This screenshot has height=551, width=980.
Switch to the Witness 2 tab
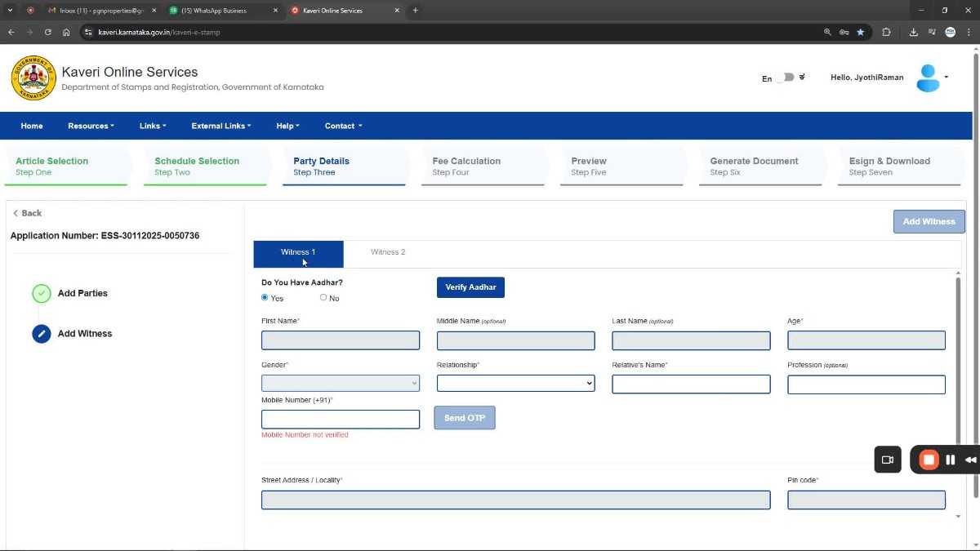[x=388, y=252]
